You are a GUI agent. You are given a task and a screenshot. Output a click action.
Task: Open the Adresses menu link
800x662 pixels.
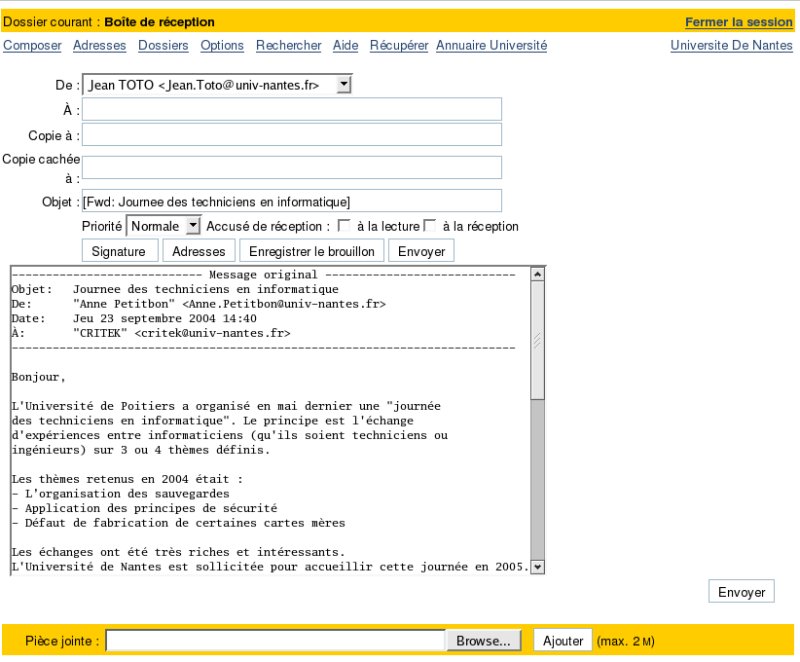coord(97,45)
